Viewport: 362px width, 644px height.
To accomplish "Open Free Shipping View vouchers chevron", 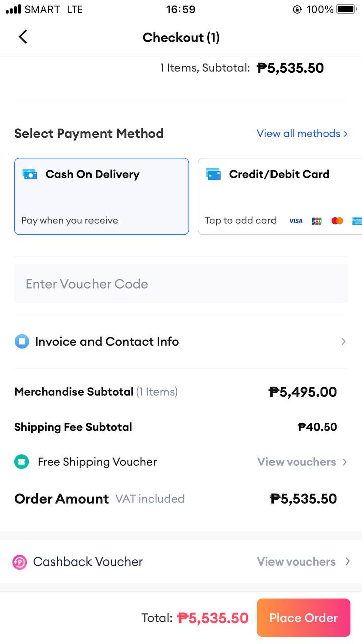I will tap(345, 462).
